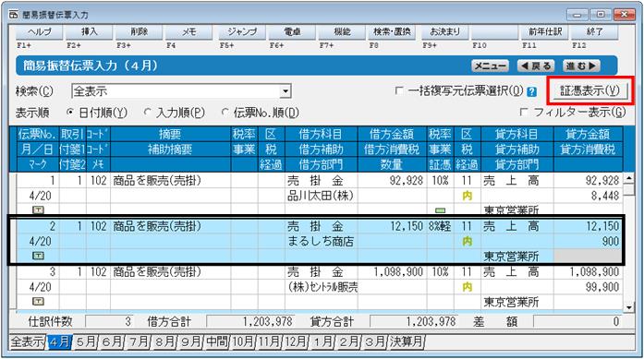The height and width of the screenshot is (359, 644).
Task: Switch to the 7月 tab
Action: point(139,341)
